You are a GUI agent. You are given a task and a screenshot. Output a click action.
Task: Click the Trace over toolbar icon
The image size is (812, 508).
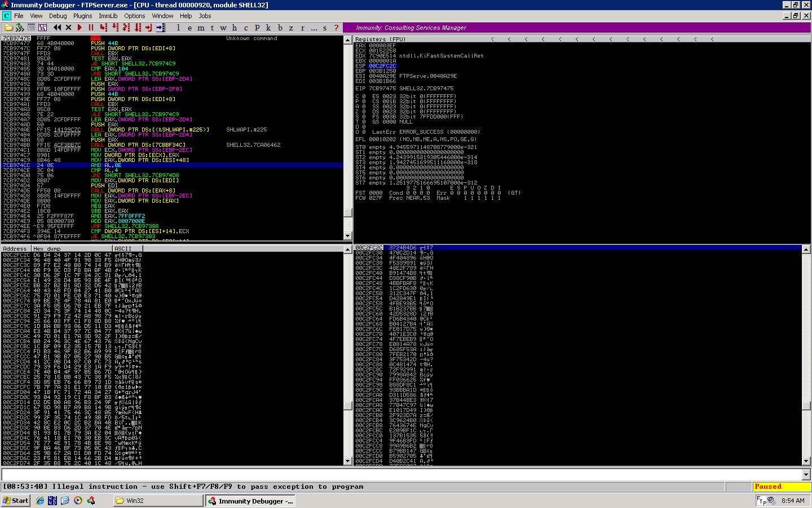click(x=138, y=28)
